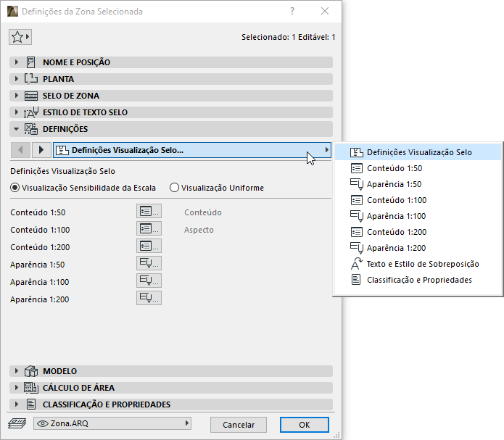Choose Texto e Estilo de Sobreposição
Viewport: 504px width, 440px height.
[x=418, y=264]
